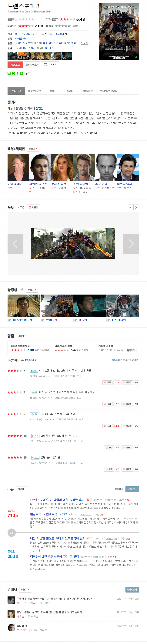Click the red 다운로드 button

(x=15, y=64)
